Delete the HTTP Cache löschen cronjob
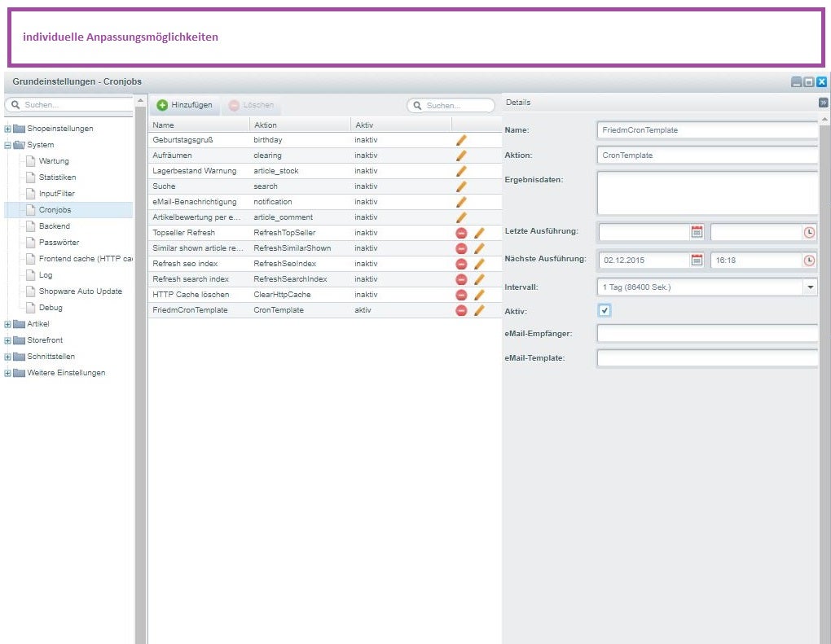Viewport: 831px width, 644px height. click(461, 295)
